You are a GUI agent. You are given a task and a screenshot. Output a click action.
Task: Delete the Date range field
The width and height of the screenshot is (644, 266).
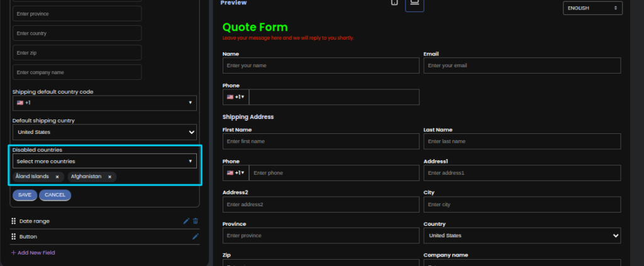point(196,221)
